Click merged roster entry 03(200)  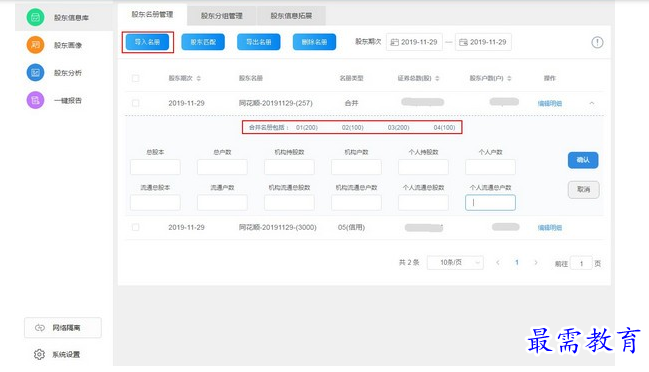[399, 127]
